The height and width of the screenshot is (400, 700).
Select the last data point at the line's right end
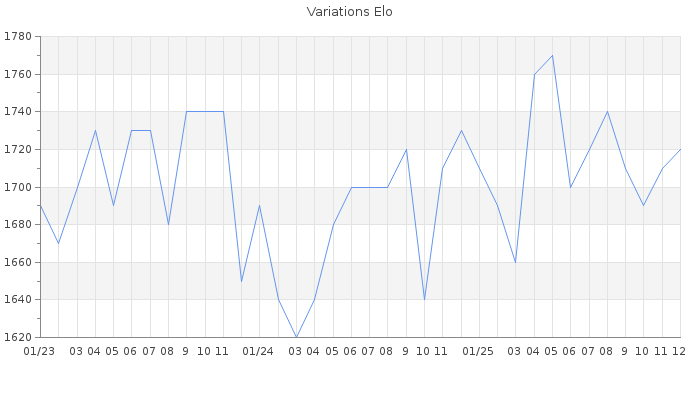[680, 149]
